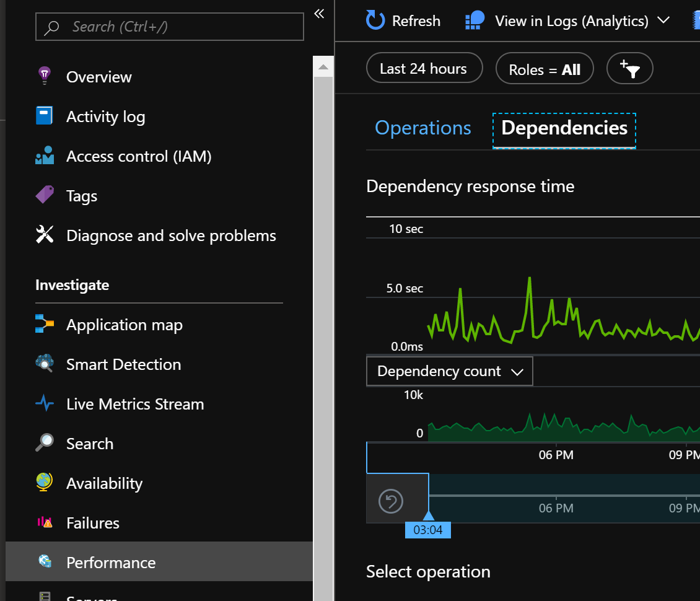Select the Performance icon

45,562
